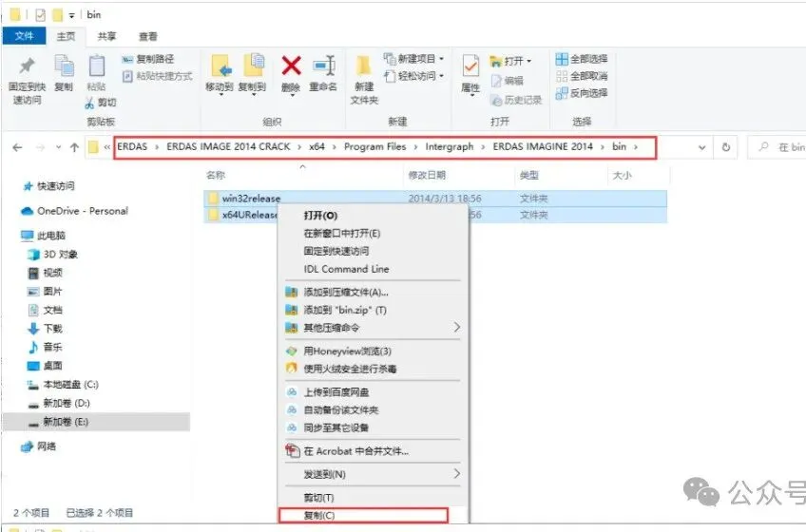Switch to the View (查看) ribbon tab
This screenshot has width=806, height=532.
[x=148, y=36]
